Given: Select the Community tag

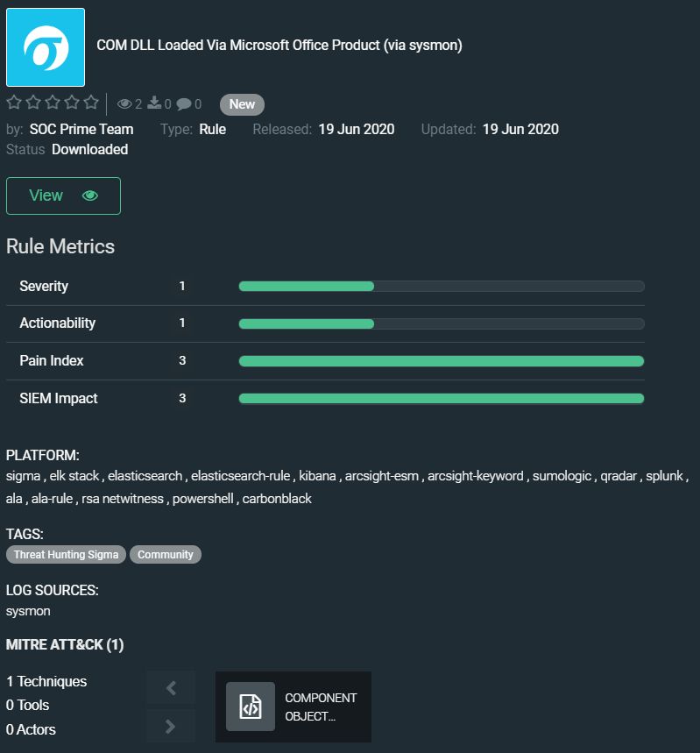Looking at the screenshot, I should 166,555.
